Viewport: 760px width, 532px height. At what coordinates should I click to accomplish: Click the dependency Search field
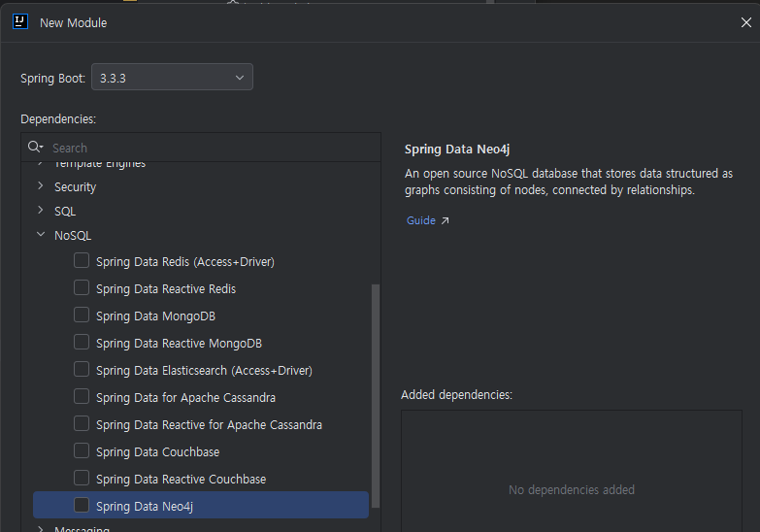[201, 148]
